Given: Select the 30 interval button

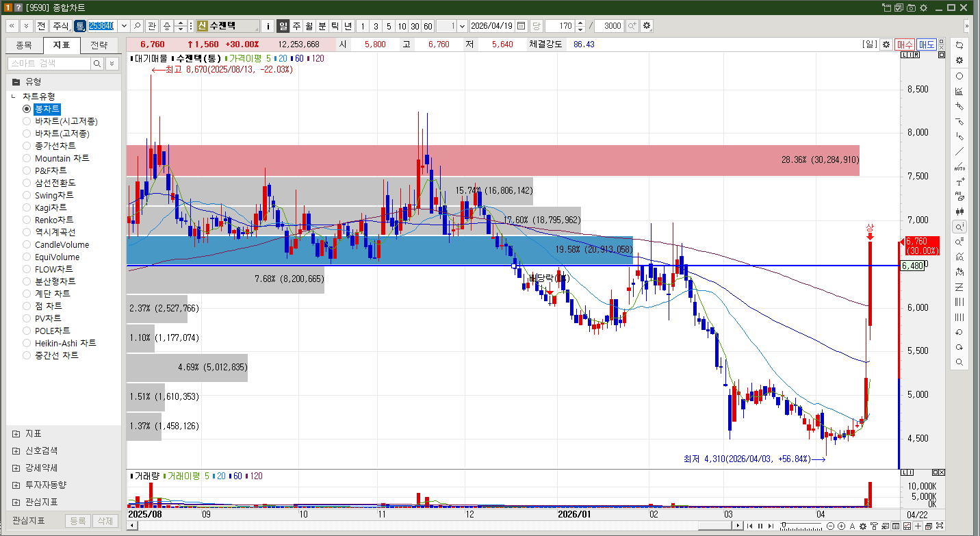Looking at the screenshot, I should coord(415,26).
